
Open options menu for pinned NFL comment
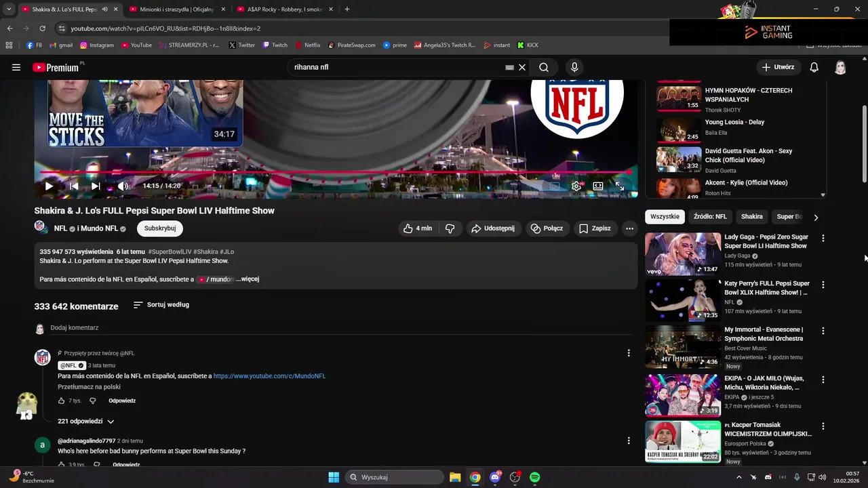pyautogui.click(x=629, y=353)
